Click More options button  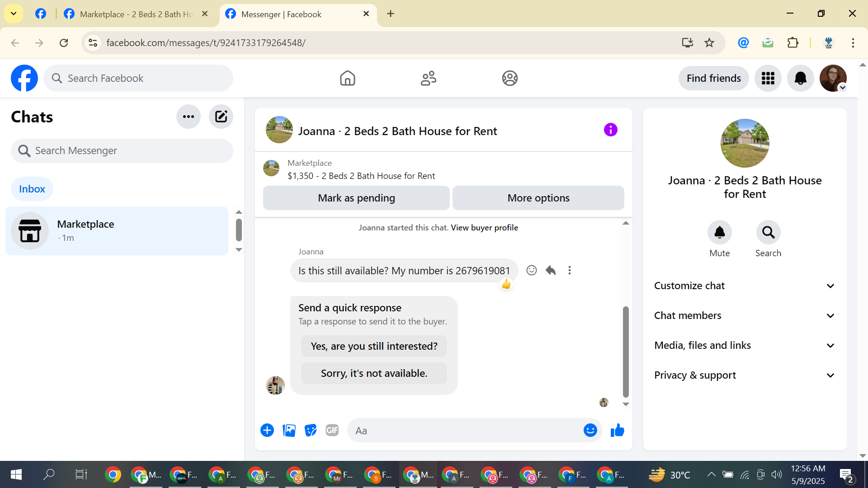pos(538,198)
